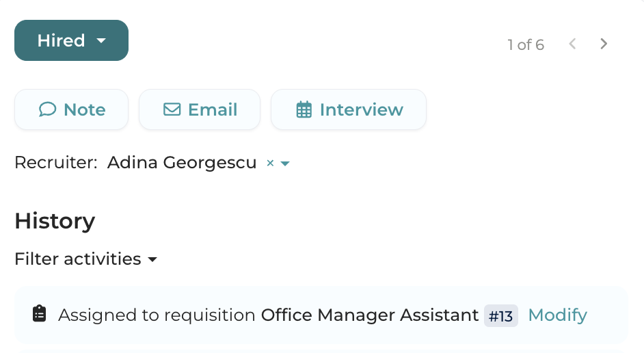This screenshot has width=644, height=353.
Task: Go to the previous candidate chevron
Action: [573, 44]
